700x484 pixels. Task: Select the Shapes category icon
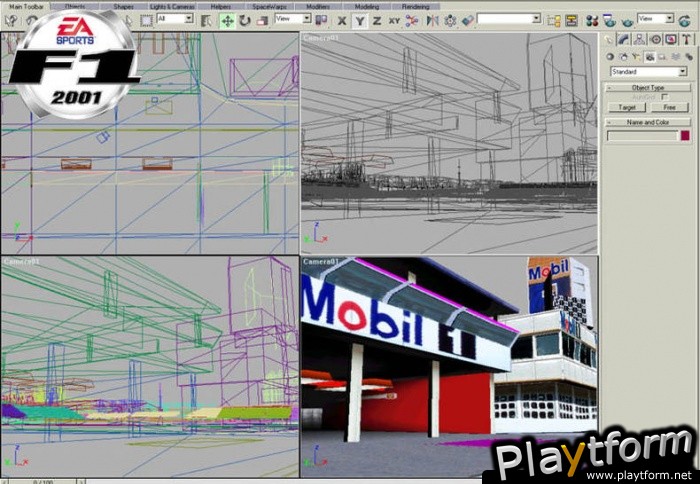pos(623,57)
